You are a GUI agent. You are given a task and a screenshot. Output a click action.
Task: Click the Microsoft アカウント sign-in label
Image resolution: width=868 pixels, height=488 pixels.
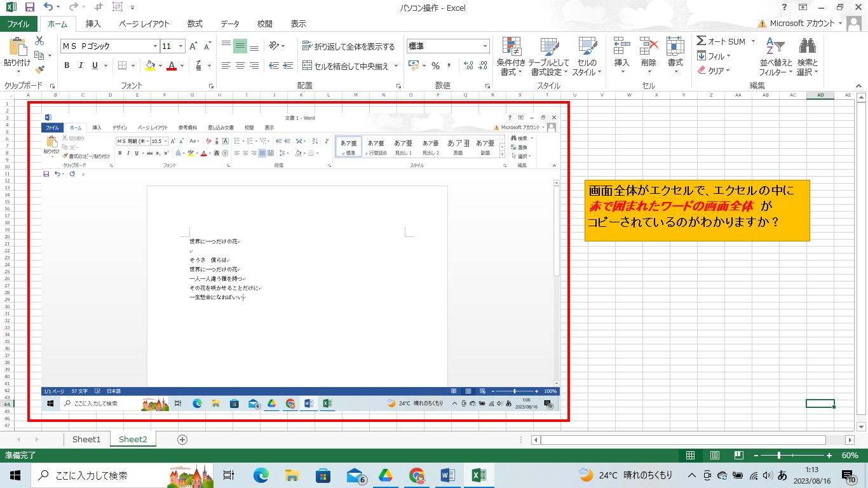[x=802, y=24]
